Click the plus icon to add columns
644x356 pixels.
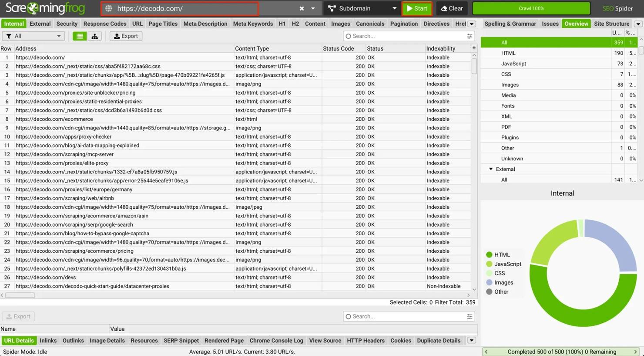[x=474, y=48]
